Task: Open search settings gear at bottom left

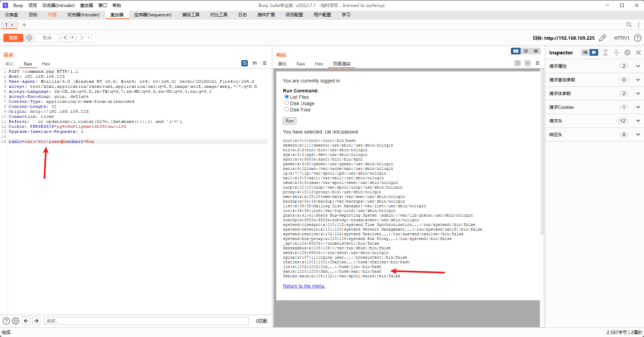Action: (x=16, y=321)
